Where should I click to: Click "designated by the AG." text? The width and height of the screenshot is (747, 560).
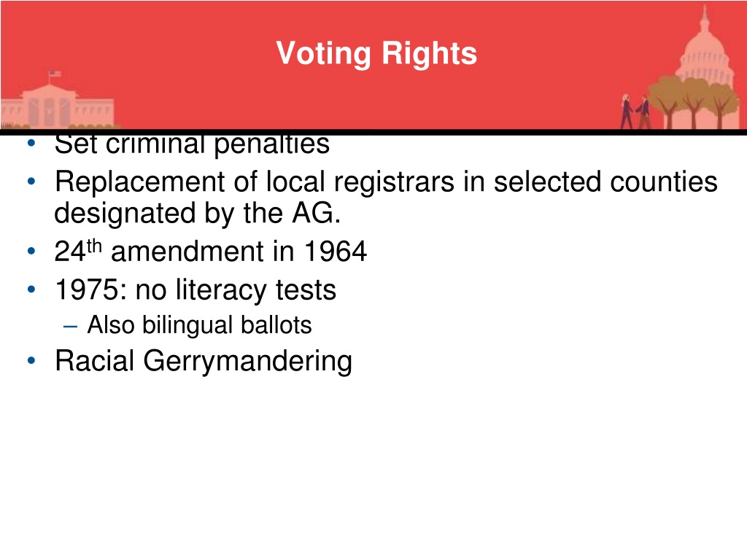tap(198, 213)
